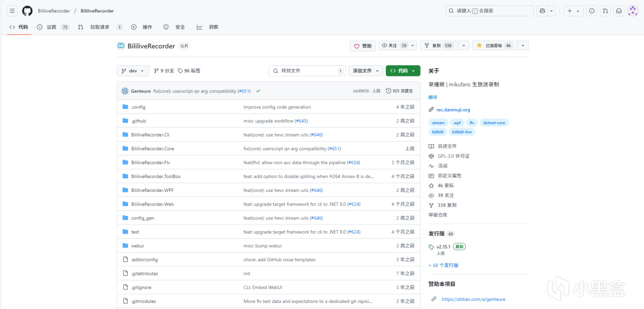Image resolution: width=644 pixels, height=309 pixels.
Task: Open the hamburger navigation menu
Action: coord(13,11)
